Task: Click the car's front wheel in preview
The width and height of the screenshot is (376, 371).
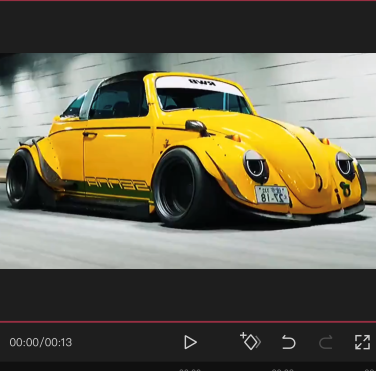Action: click(182, 187)
